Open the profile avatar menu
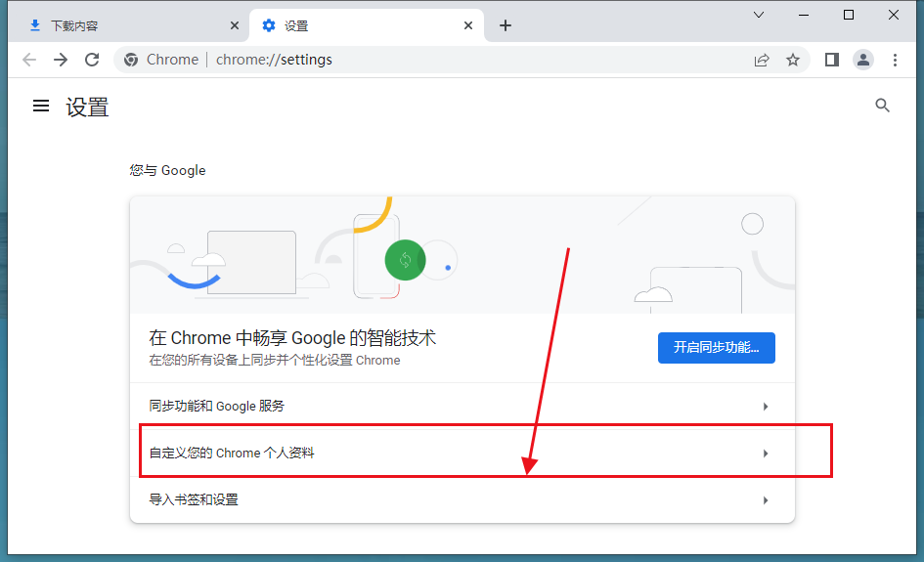The width and height of the screenshot is (924, 562). 862,60
